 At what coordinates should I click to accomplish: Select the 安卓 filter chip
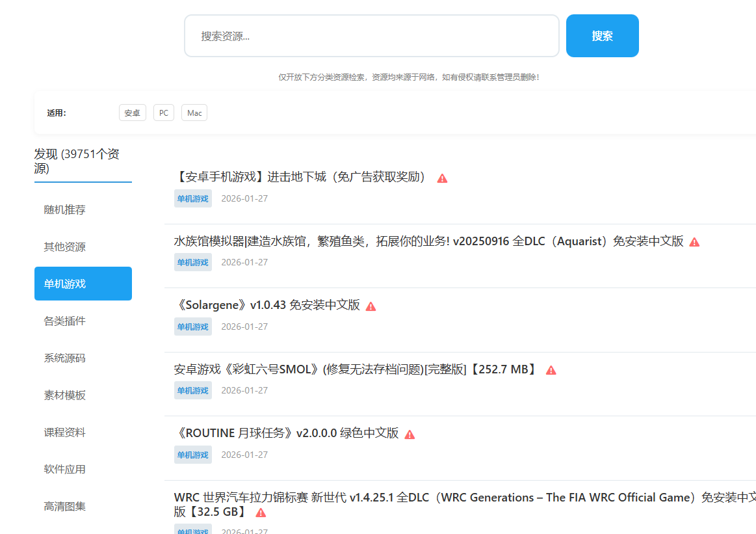pos(132,112)
